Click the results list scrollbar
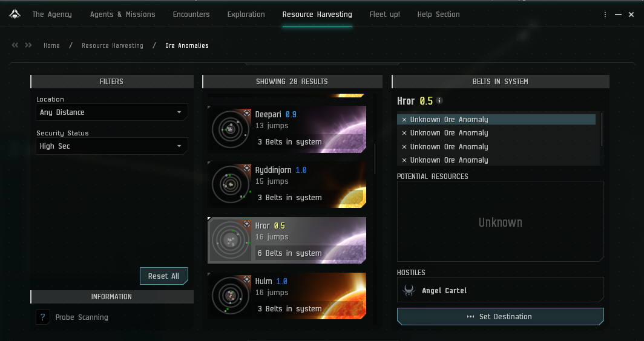 375,159
